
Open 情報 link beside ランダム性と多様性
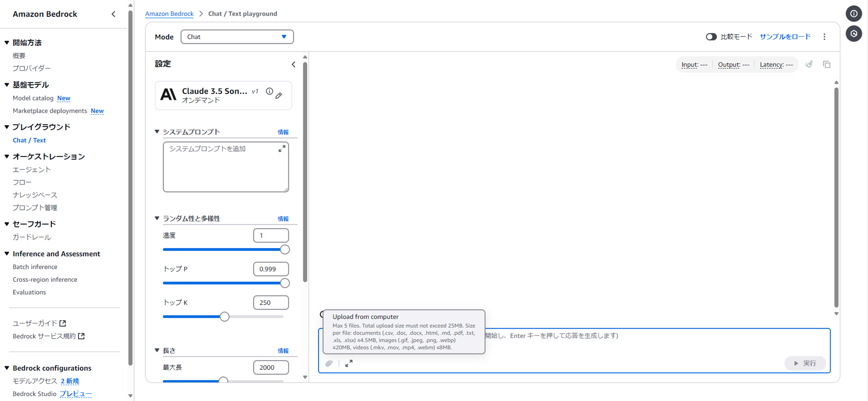point(283,219)
